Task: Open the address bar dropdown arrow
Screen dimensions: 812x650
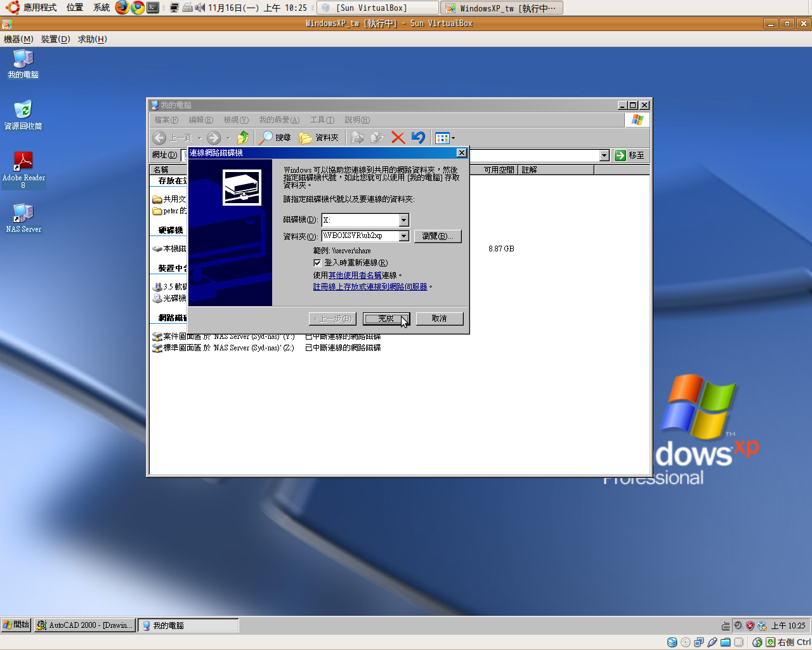Action: click(604, 156)
